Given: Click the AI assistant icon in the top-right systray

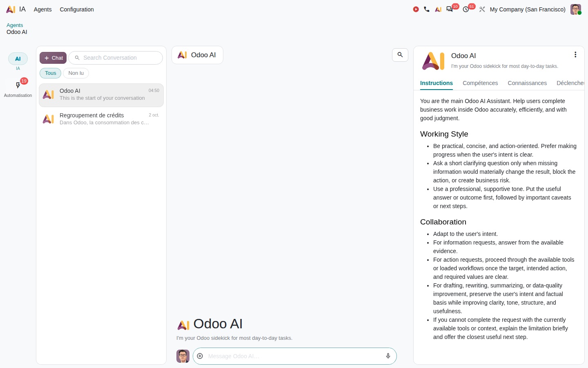Looking at the screenshot, I should click(438, 9).
